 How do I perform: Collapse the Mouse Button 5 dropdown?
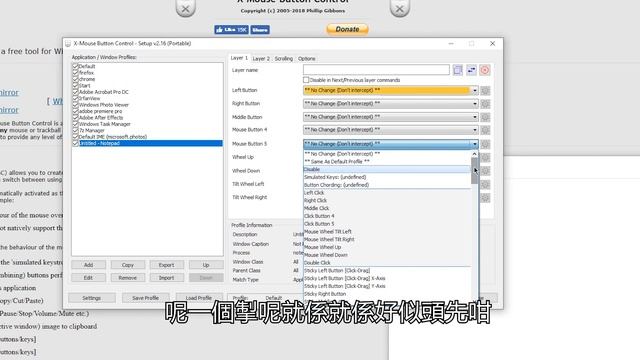pyautogui.click(x=391, y=144)
